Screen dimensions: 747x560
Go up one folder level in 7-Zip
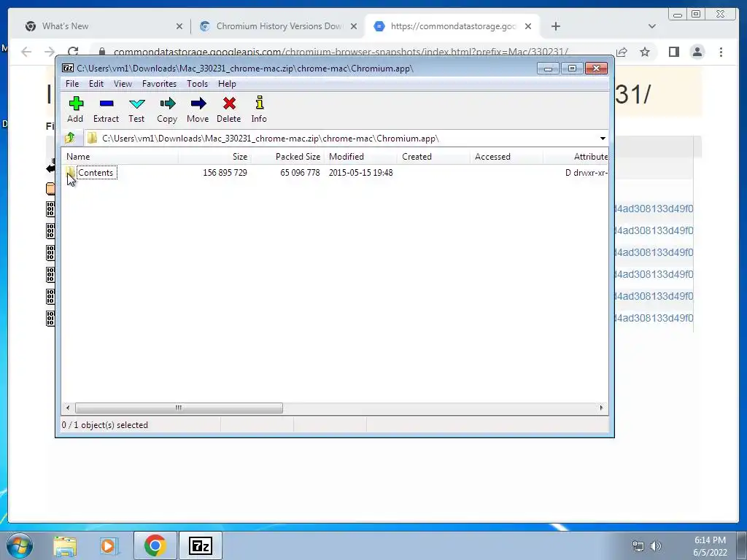click(70, 138)
